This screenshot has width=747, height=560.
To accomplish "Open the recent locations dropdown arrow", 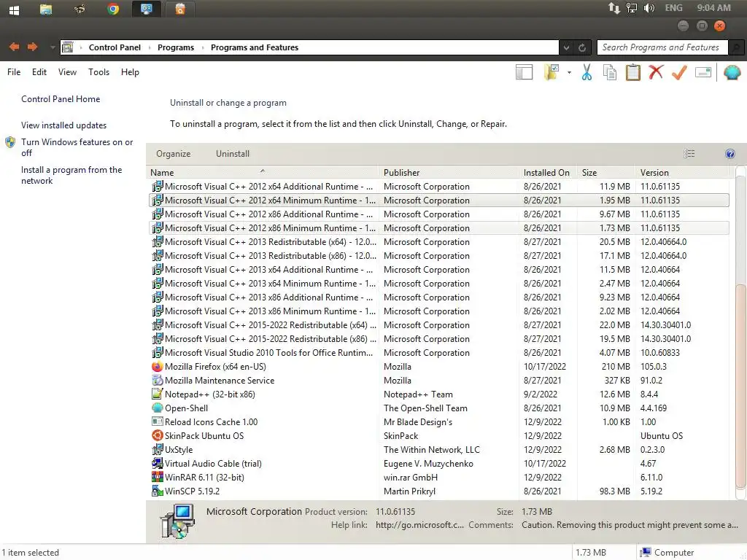I will 52,47.
